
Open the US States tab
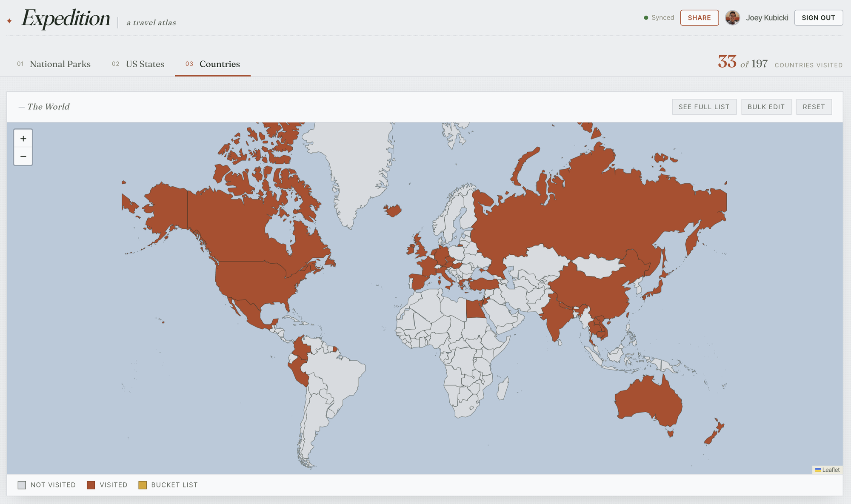138,64
